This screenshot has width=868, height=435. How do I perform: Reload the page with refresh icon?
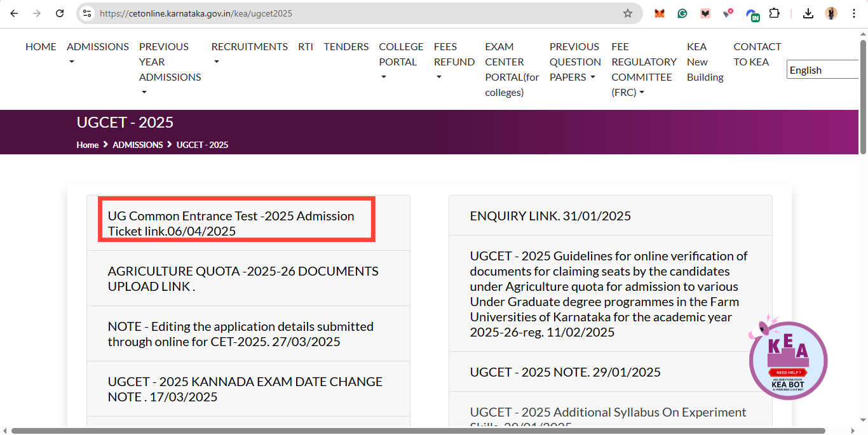[x=60, y=13]
